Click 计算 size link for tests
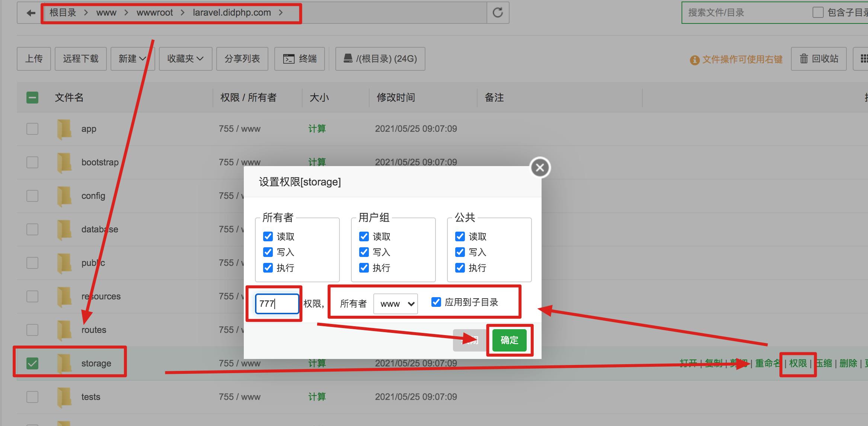This screenshot has height=426, width=868. point(317,397)
